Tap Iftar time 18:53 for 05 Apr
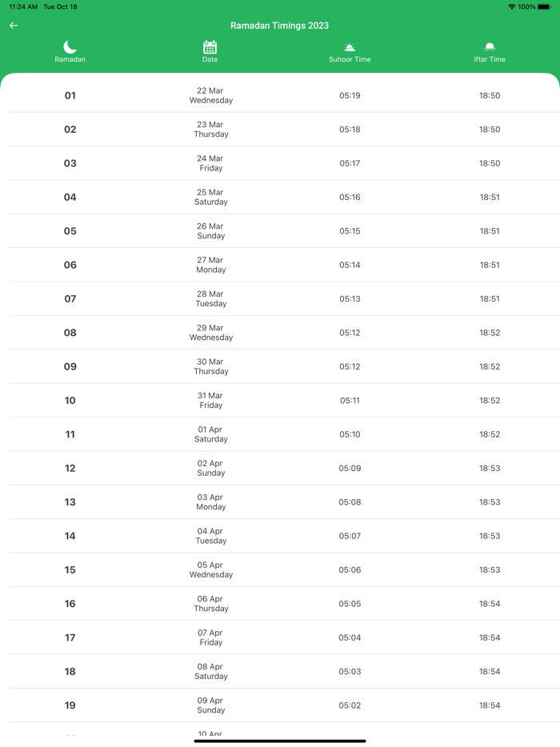Screen dimensions: 560x747 [490, 569]
